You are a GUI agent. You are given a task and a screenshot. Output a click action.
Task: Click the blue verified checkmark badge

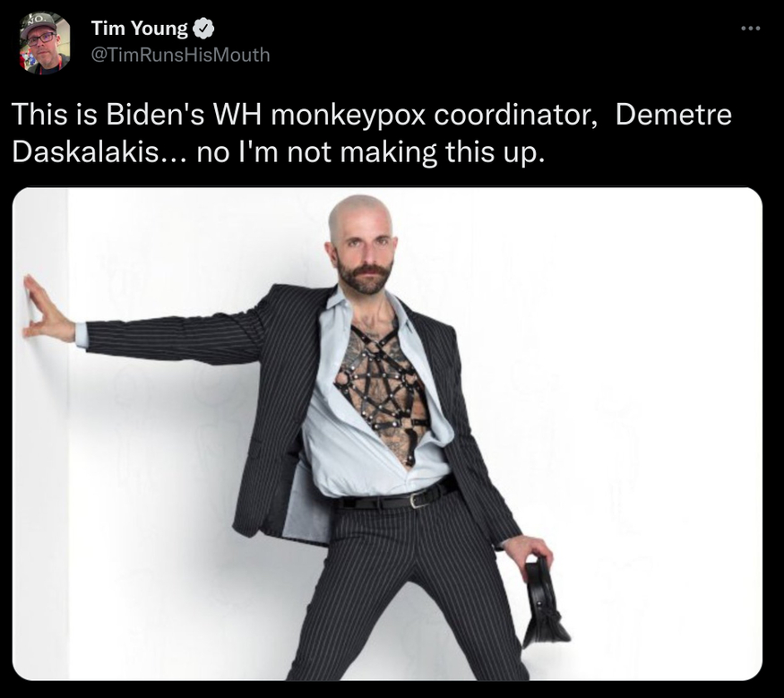[x=203, y=30]
